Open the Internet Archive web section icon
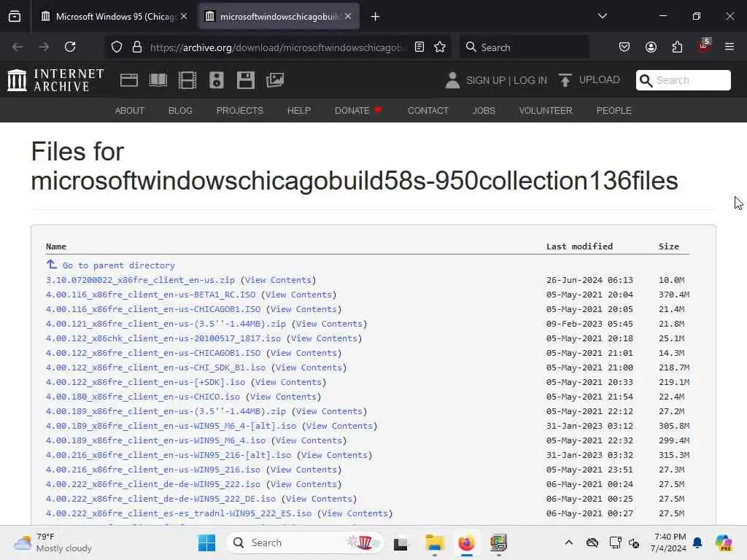Viewport: 747px width, 560px height. point(128,80)
